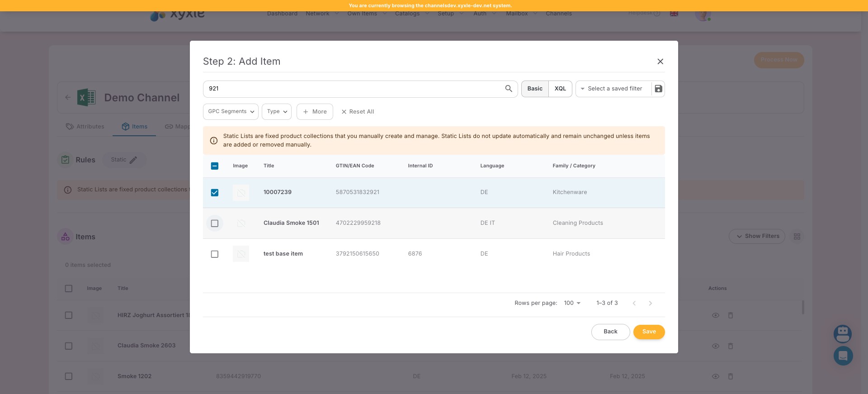Open the Type filter dropdown
The image size is (868, 394).
pyautogui.click(x=276, y=112)
